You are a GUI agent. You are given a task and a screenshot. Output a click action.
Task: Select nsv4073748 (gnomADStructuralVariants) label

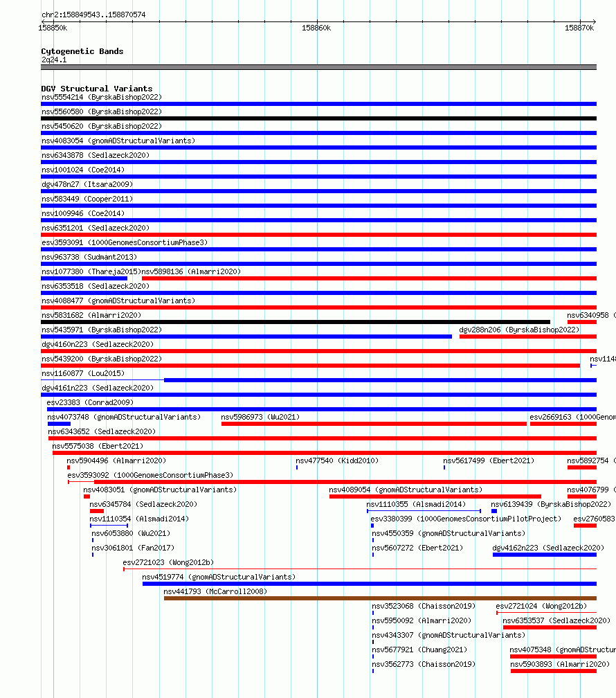[124, 417]
